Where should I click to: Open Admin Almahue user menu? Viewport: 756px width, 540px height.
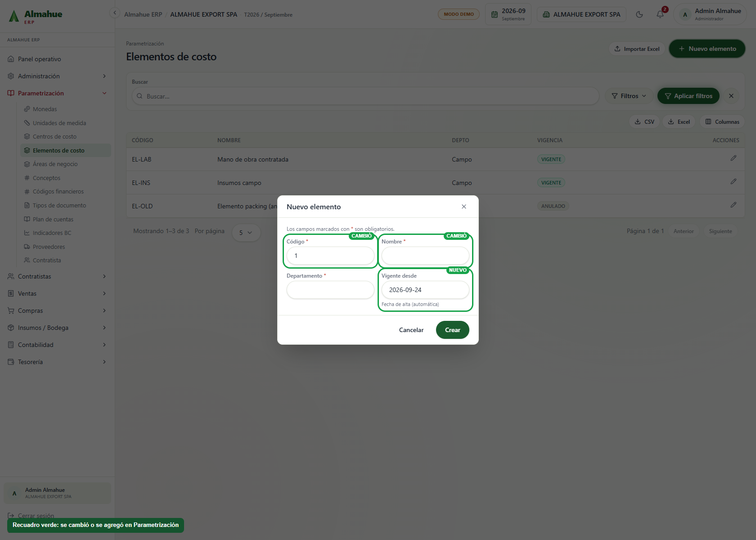pyautogui.click(x=710, y=14)
